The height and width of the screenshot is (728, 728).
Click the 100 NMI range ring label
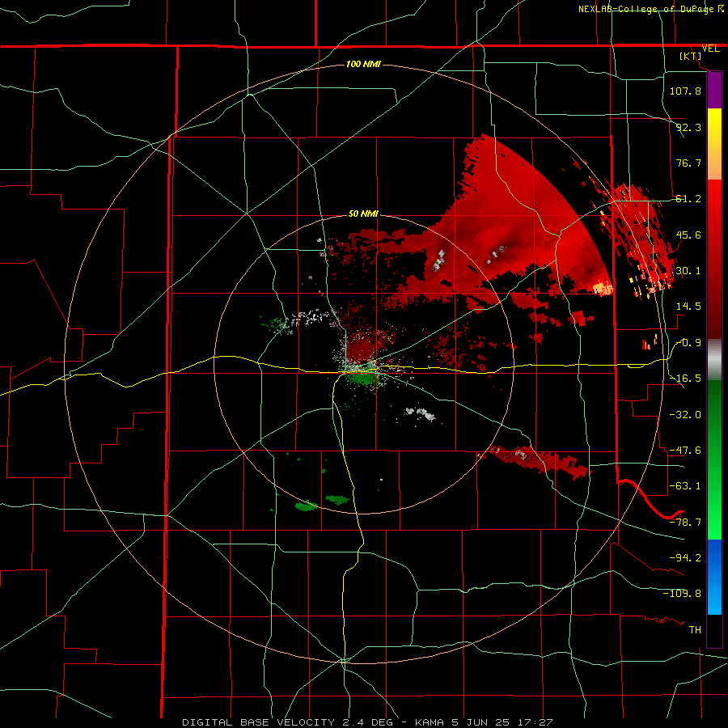click(x=363, y=64)
